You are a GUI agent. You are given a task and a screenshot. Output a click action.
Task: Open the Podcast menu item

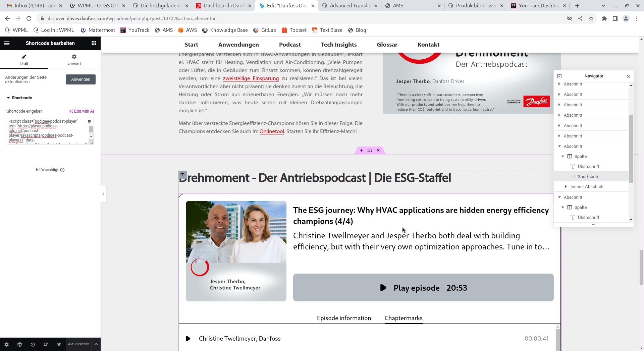point(290,45)
